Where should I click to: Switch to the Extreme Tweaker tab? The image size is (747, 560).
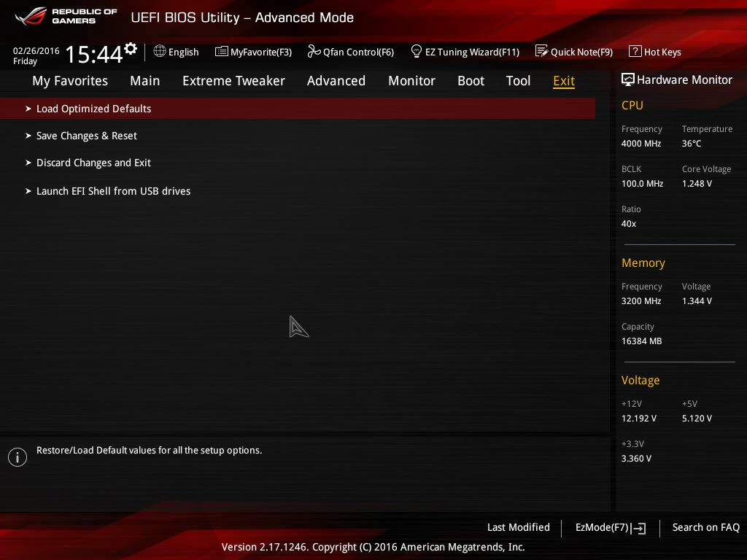pos(233,81)
